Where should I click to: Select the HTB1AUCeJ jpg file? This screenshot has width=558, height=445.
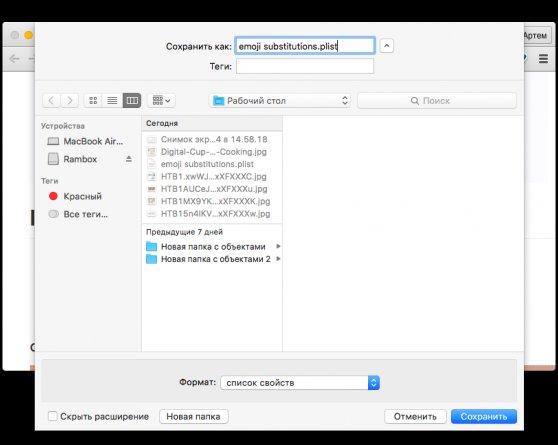212,189
